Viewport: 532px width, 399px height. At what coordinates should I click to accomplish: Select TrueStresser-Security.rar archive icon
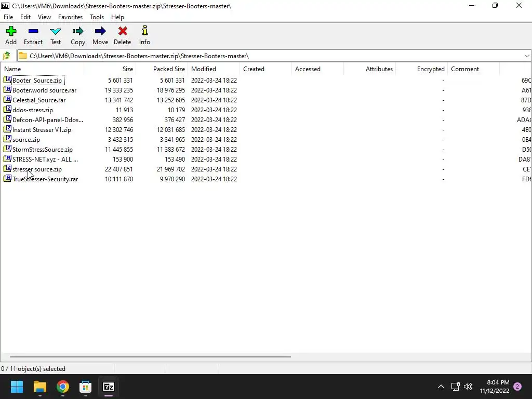[7, 179]
